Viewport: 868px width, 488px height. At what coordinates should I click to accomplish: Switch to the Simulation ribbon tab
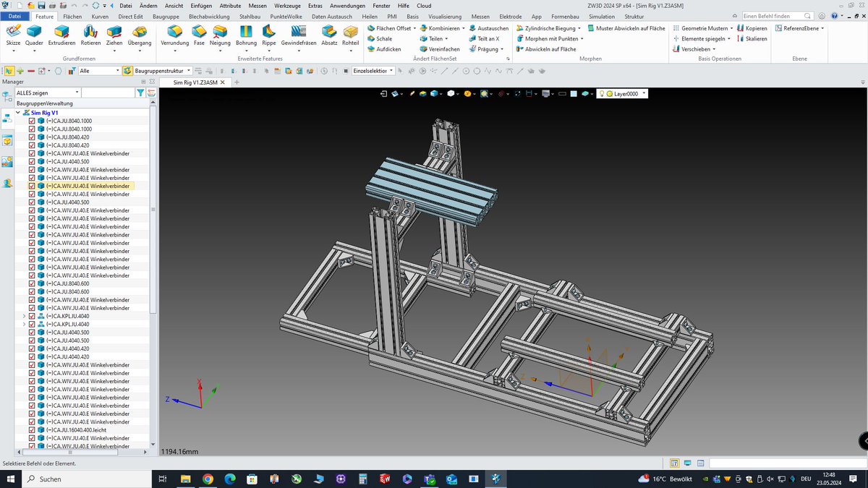click(x=602, y=16)
